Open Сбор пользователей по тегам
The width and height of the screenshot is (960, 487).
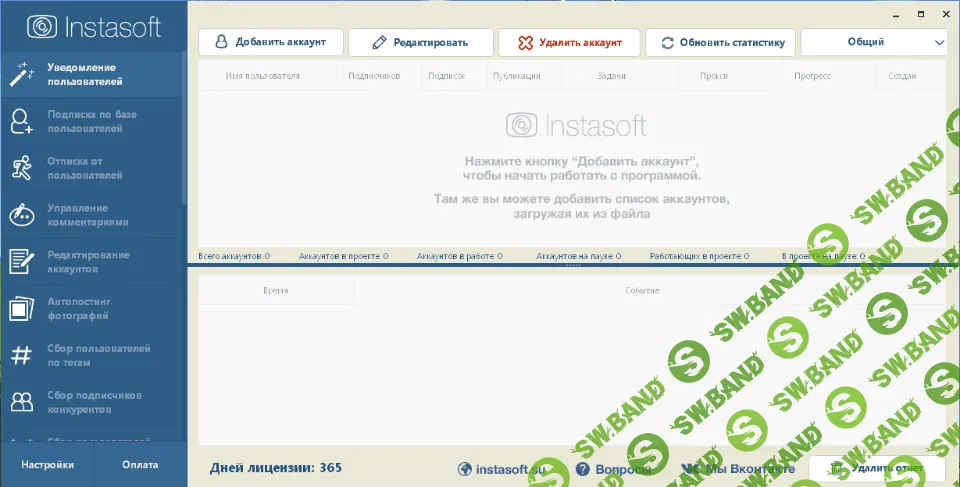tap(92, 355)
